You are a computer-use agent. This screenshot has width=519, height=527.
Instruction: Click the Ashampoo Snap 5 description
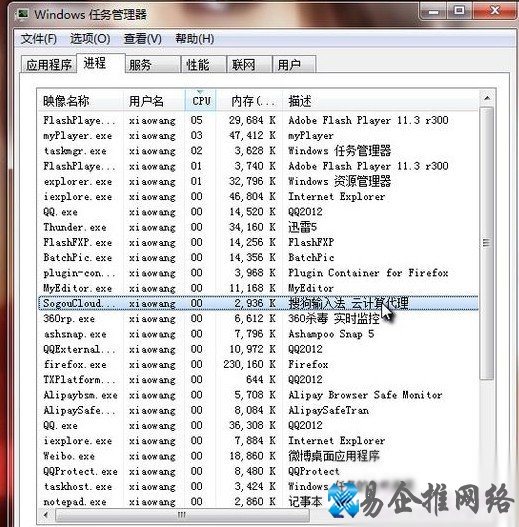point(331,334)
